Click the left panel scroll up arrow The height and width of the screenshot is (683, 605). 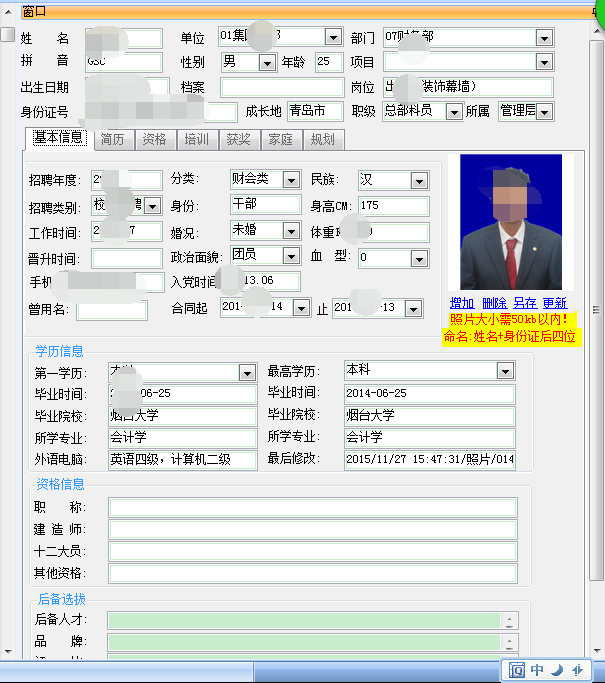click(8, 13)
